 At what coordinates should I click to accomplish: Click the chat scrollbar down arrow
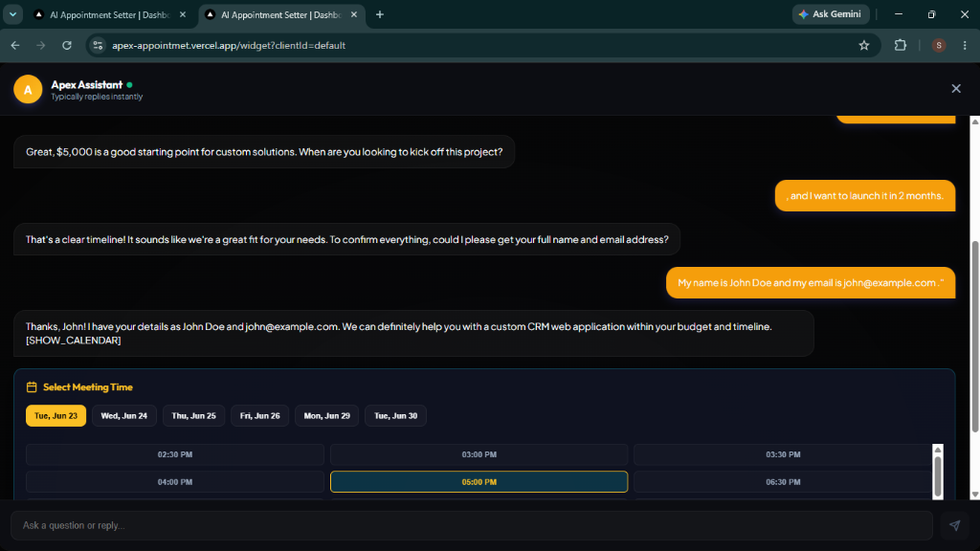point(975,495)
